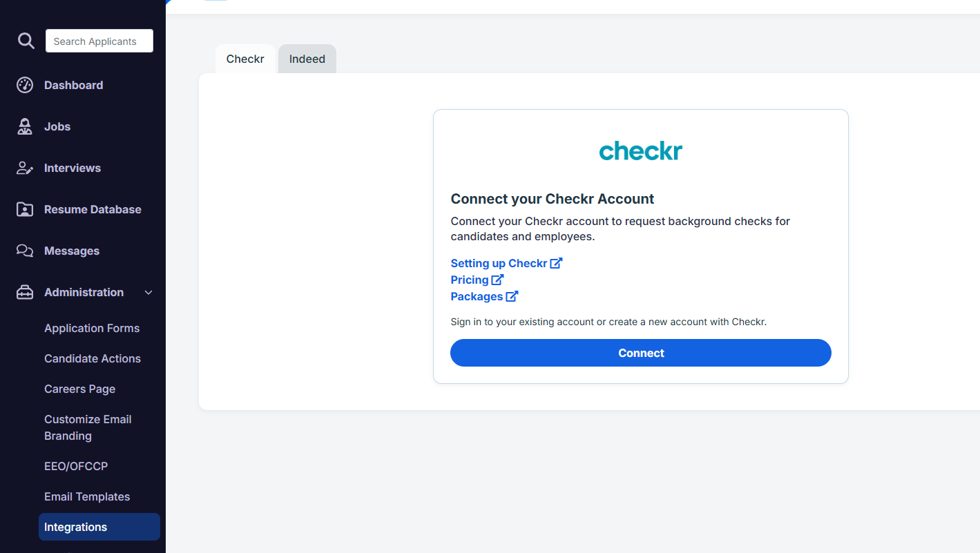Open Dashboard in the sidebar

tap(74, 85)
